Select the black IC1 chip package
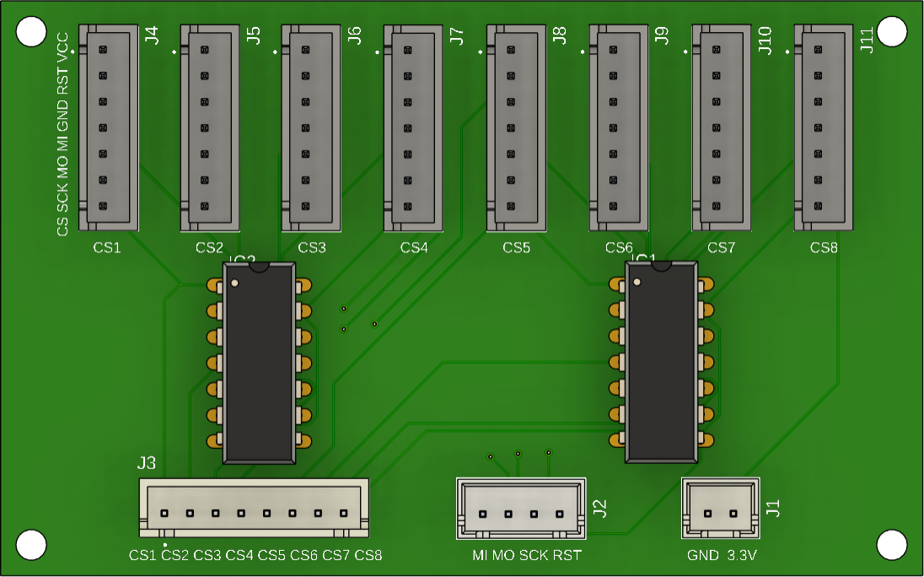Image resolution: width=924 pixels, height=577 pixels. coord(661,362)
